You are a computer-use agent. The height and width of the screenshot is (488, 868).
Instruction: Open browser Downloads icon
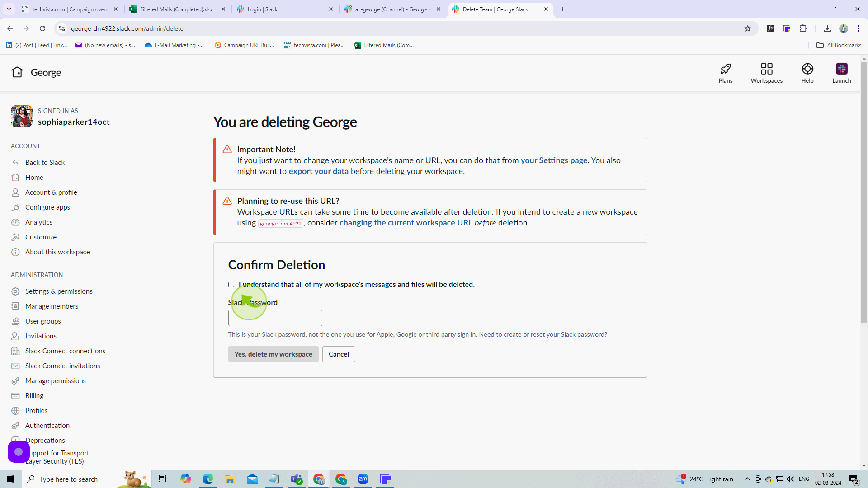point(827,28)
